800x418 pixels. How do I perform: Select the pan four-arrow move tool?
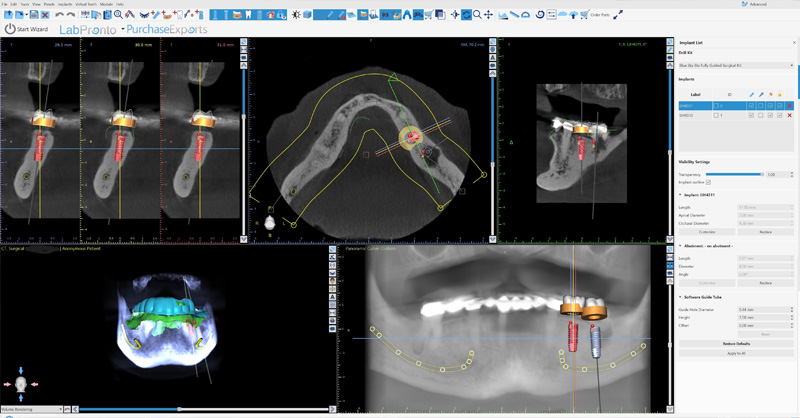pos(488,15)
